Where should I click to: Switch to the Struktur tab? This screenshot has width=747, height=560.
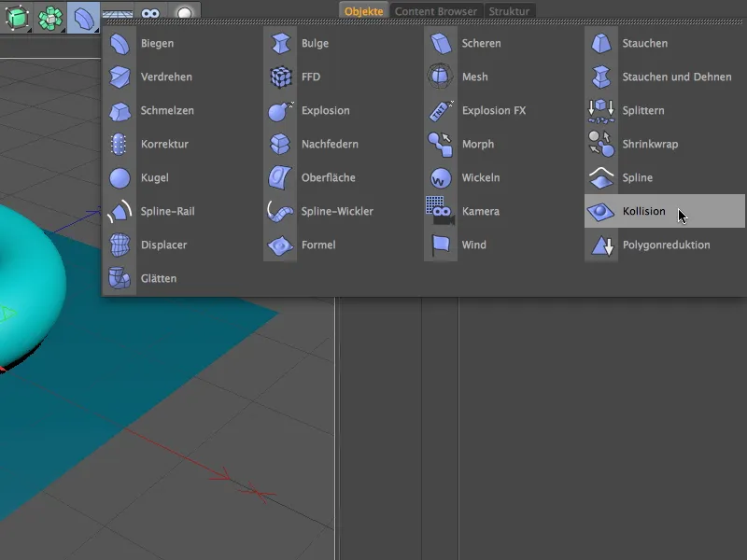pos(509,11)
